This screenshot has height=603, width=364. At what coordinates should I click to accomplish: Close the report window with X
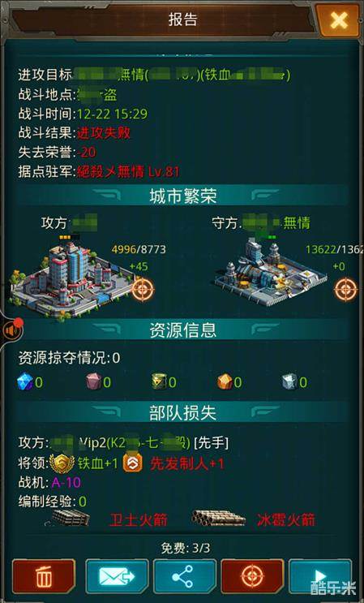(x=339, y=20)
